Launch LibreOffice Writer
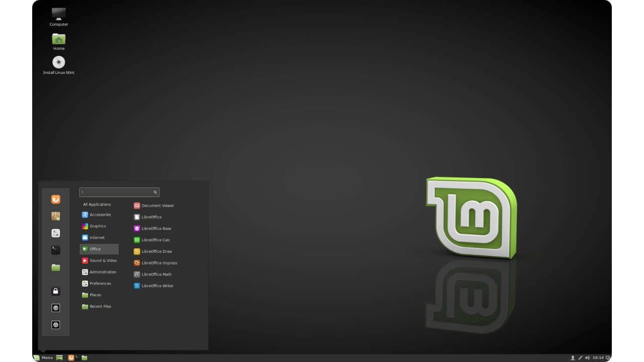This screenshot has height=362, width=644. [x=153, y=286]
